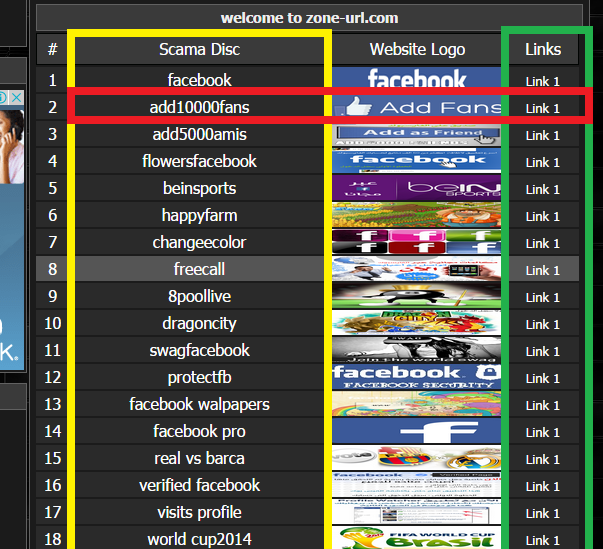Screen dimensions: 603x549
Task: Click the changeecolor colored f logos image
Action: click(416, 242)
